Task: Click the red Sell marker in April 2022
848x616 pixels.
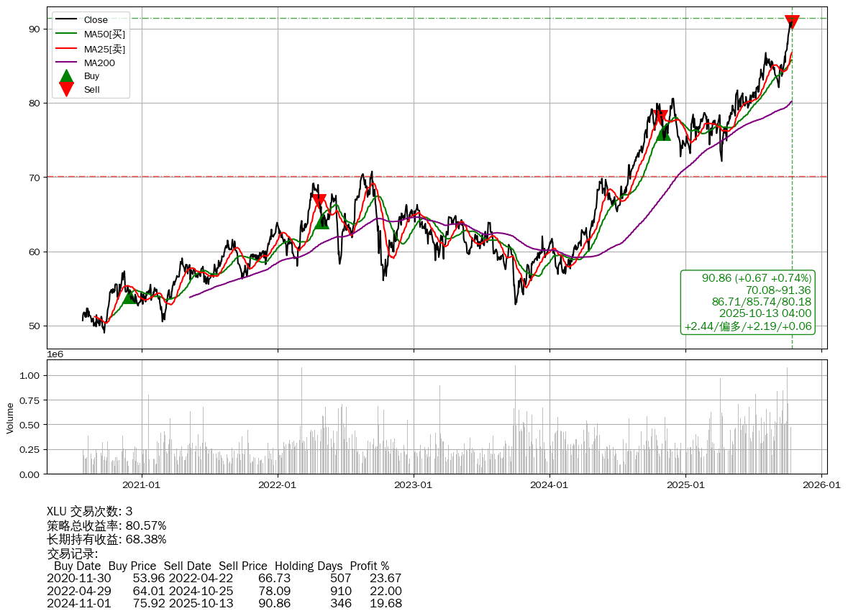Action: pos(319,201)
